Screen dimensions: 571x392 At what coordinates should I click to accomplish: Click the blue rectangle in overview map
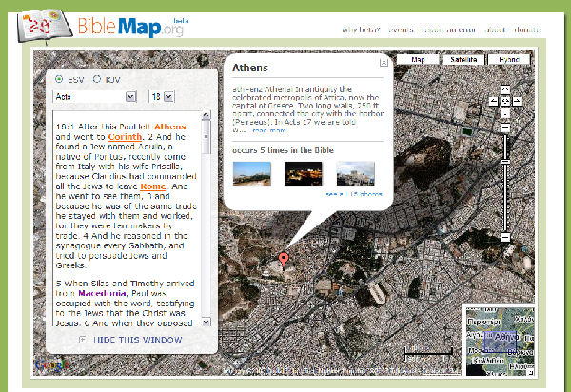(501, 342)
